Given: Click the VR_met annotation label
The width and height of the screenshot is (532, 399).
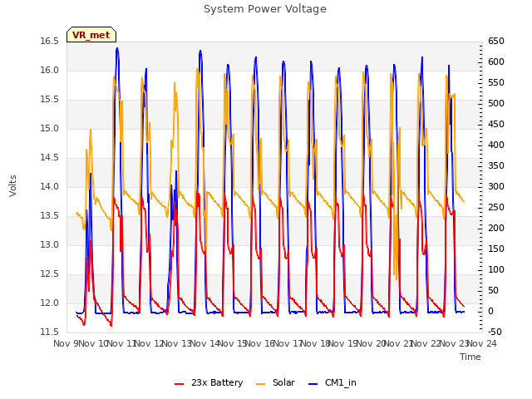Looking at the screenshot, I should 91,35.
